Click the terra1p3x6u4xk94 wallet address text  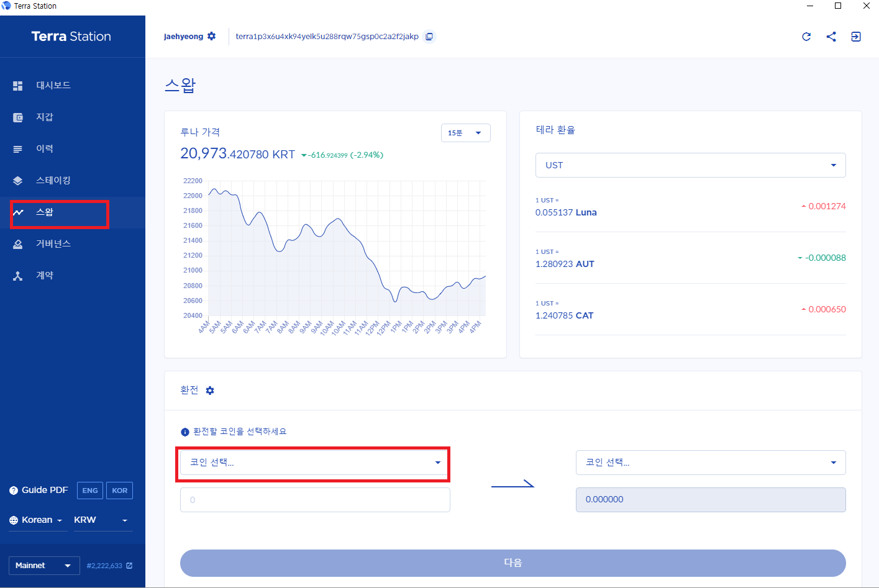tap(327, 37)
